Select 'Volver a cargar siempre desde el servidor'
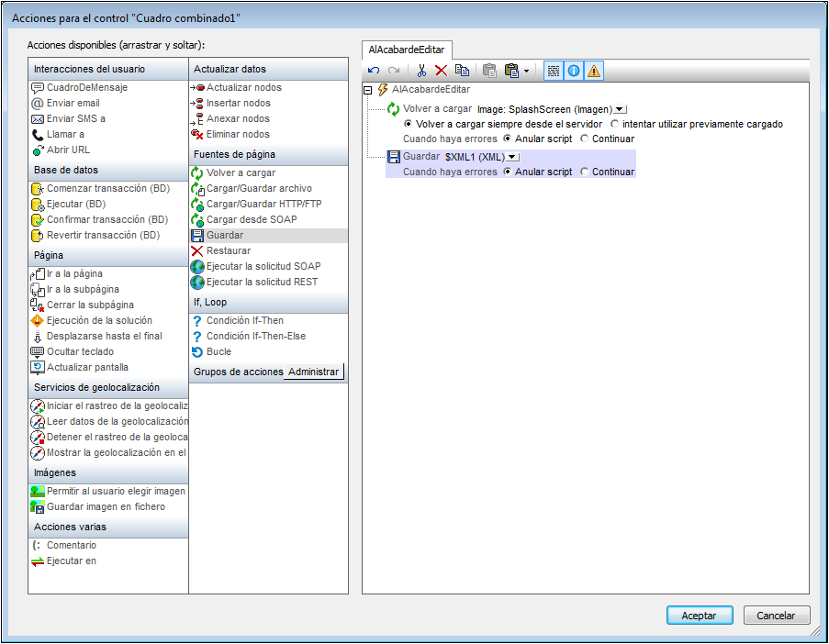Image resolution: width=829 pixels, height=644 pixels. (x=408, y=124)
